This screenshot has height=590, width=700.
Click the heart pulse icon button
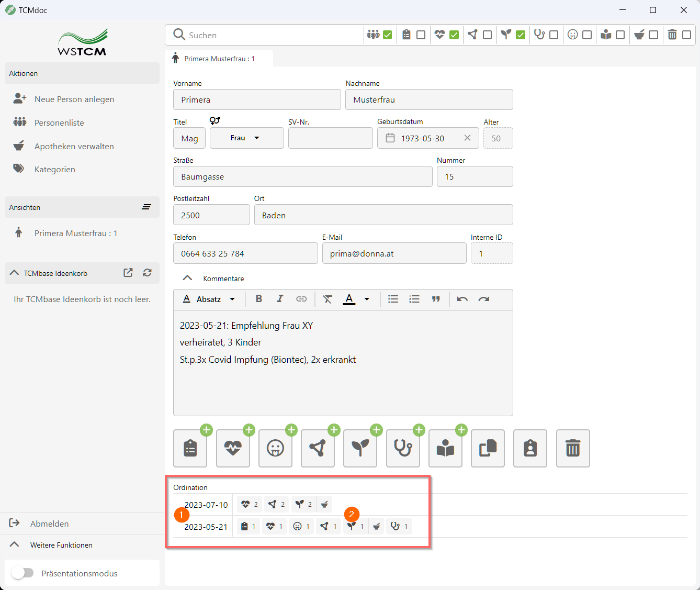click(233, 449)
